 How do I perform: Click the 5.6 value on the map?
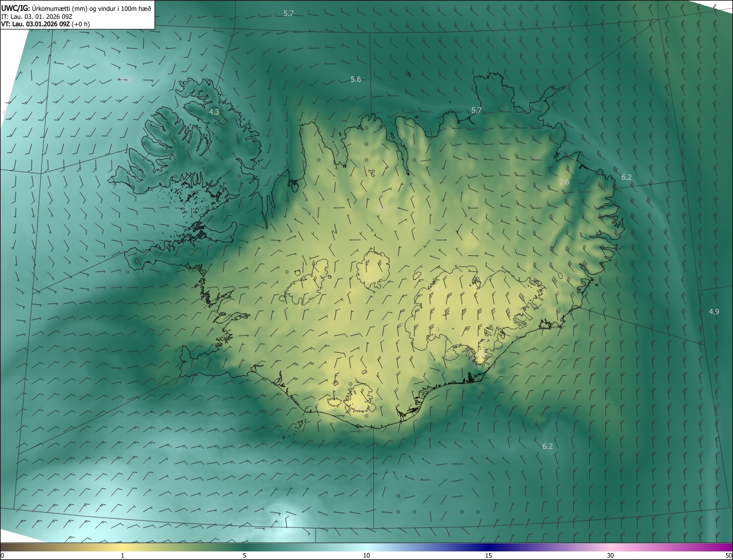tap(356, 79)
